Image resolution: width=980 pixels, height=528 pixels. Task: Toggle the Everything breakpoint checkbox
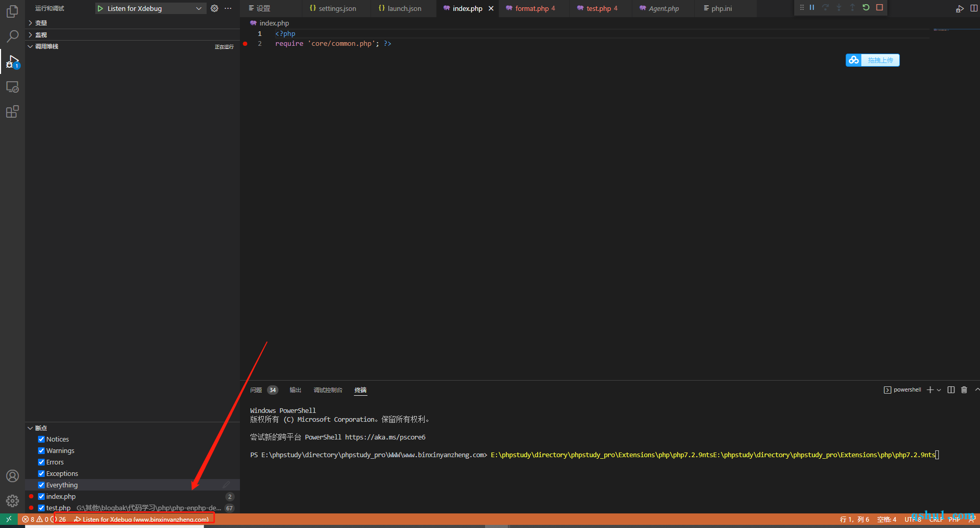pos(41,485)
